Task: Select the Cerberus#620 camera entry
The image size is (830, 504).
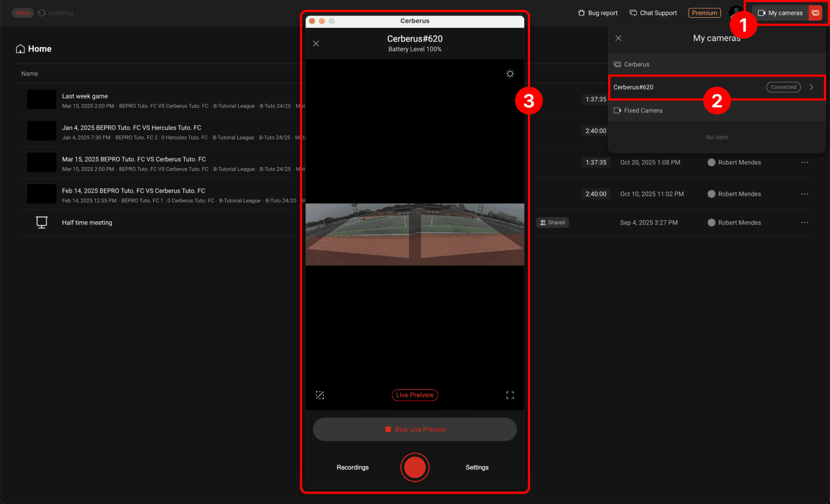Action: (717, 87)
